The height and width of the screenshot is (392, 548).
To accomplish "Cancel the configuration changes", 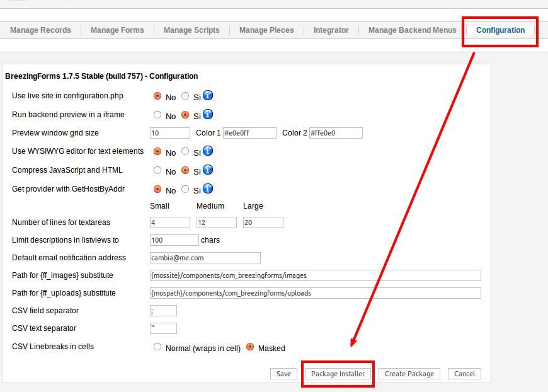I will (464, 374).
